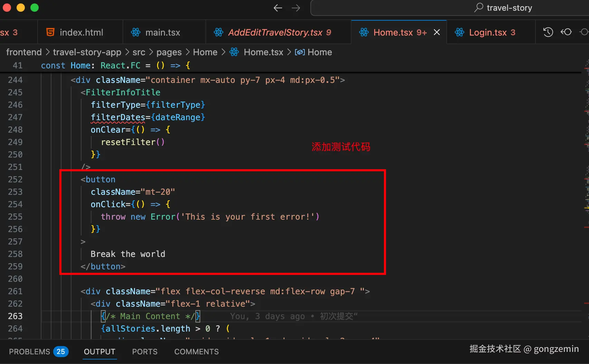
Task: Expand the src breadcrumb dropdown
Action: 139,52
